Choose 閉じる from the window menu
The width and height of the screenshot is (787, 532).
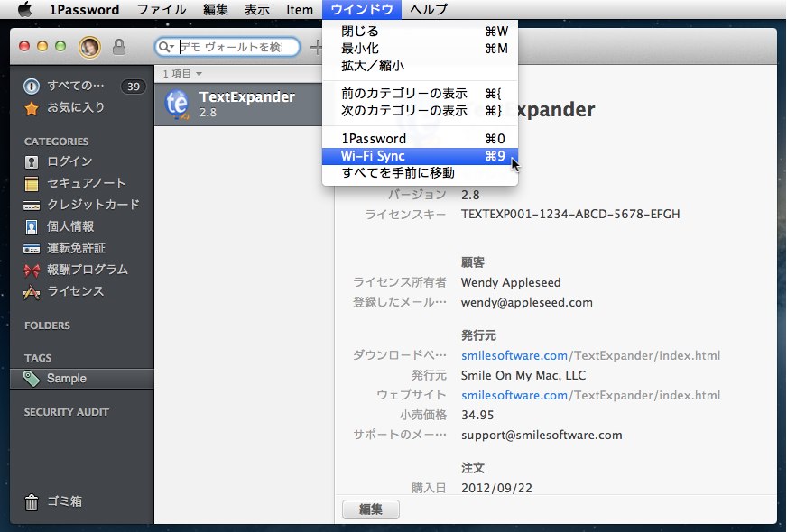point(420,32)
